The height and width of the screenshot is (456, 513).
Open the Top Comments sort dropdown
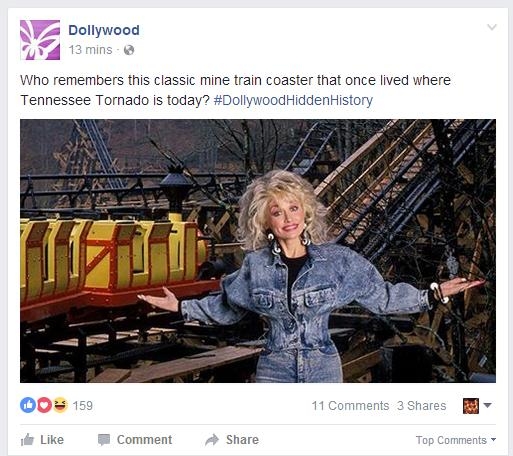coord(456,440)
